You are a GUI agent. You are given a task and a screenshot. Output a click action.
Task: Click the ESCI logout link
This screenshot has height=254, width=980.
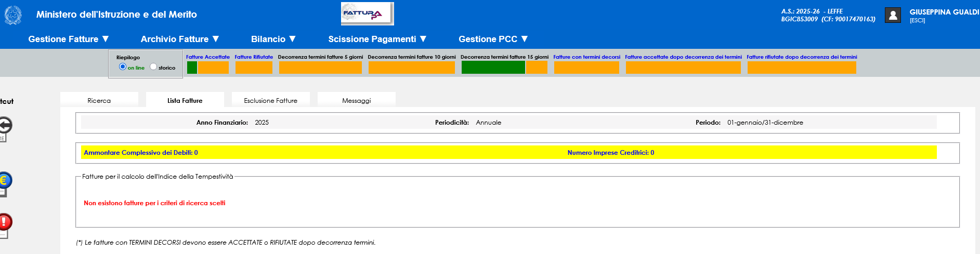pyautogui.click(x=917, y=21)
